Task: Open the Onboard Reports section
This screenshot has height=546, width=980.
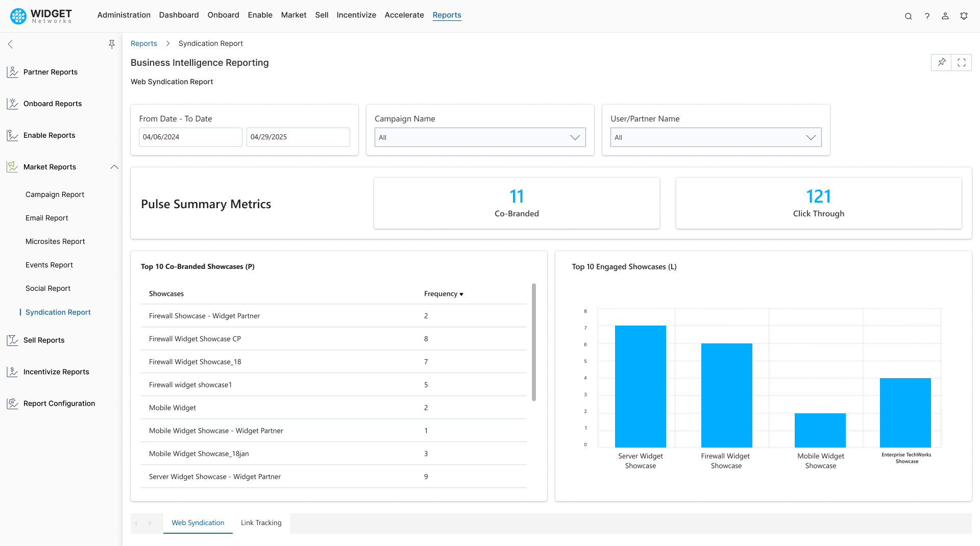Action: (52, 104)
